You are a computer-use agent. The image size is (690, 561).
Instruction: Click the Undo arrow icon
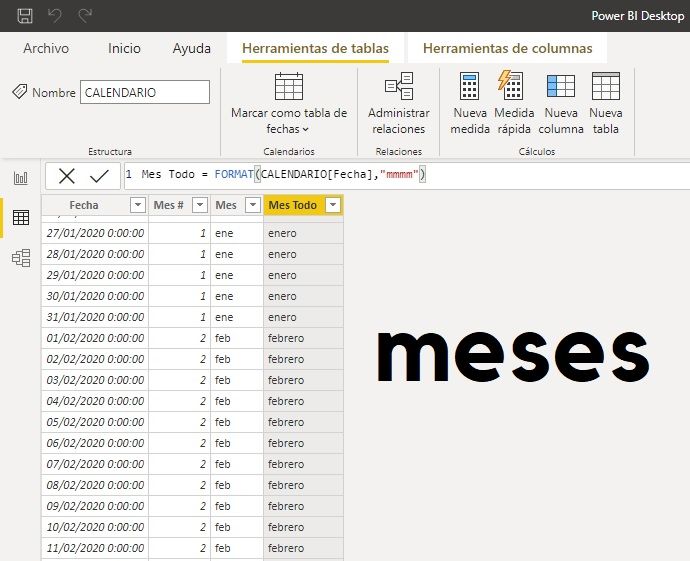pos(56,15)
